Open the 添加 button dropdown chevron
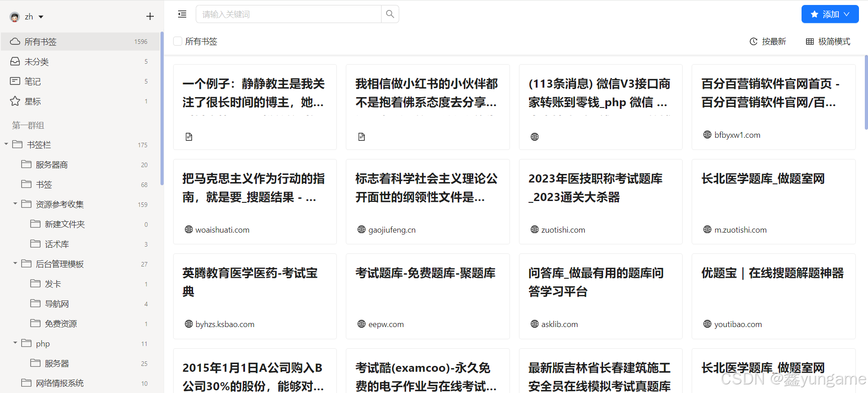 tap(847, 14)
